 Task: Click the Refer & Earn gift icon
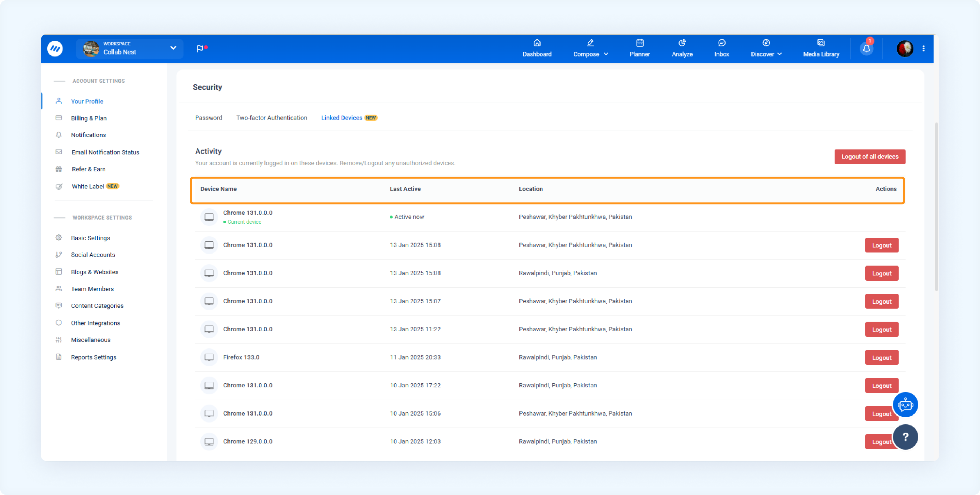[58, 169]
